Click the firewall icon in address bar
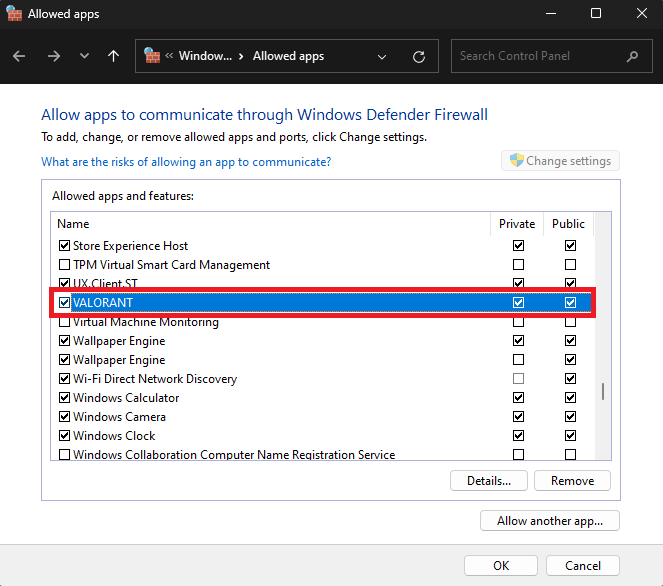 pos(153,56)
